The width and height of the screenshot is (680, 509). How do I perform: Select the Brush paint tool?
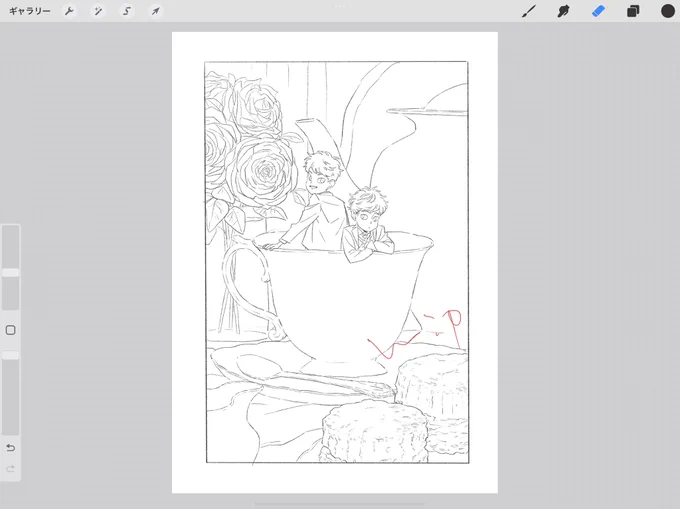tap(529, 11)
